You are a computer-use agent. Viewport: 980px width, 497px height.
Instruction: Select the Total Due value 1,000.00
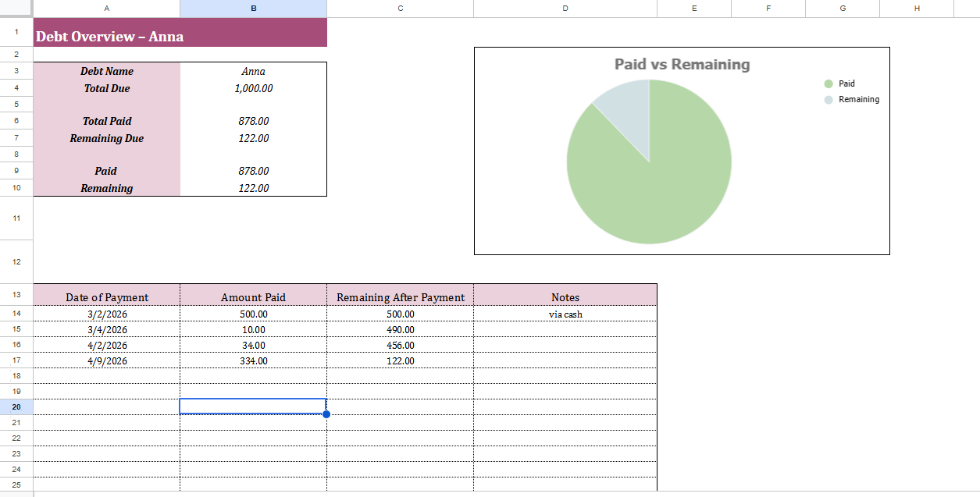click(253, 89)
